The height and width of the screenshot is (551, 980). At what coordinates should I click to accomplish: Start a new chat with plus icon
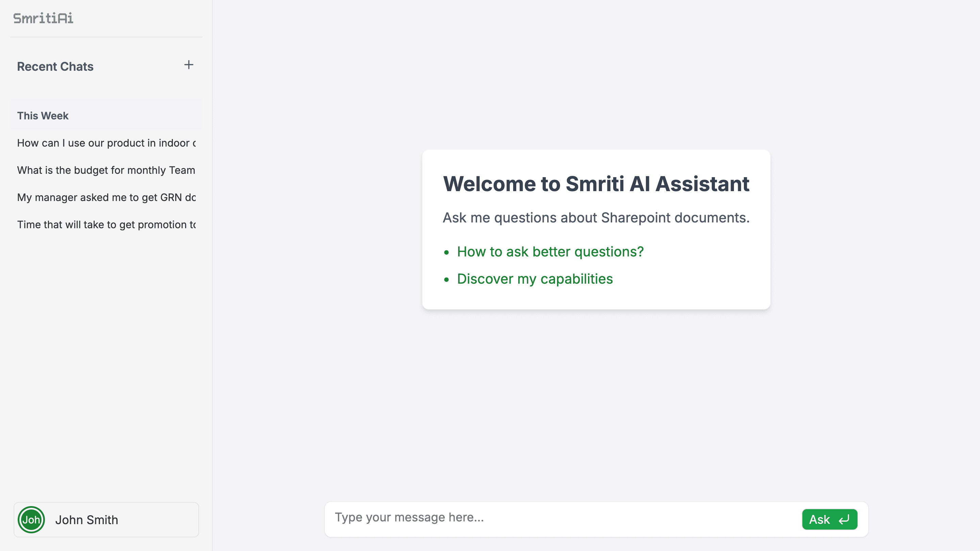pos(188,65)
